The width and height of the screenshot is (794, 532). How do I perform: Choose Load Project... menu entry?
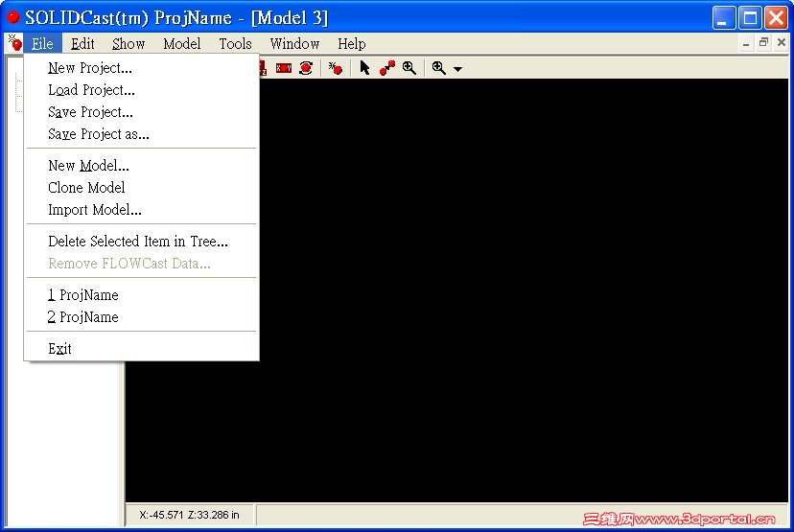click(x=141, y=90)
